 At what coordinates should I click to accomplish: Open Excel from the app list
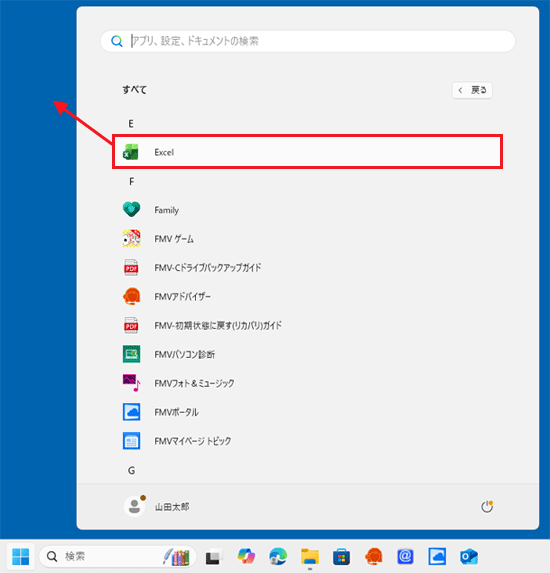pyautogui.click(x=307, y=152)
